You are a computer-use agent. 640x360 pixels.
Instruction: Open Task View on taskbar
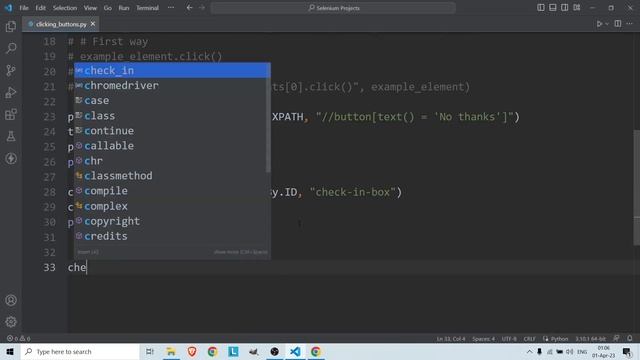click(x=150, y=351)
